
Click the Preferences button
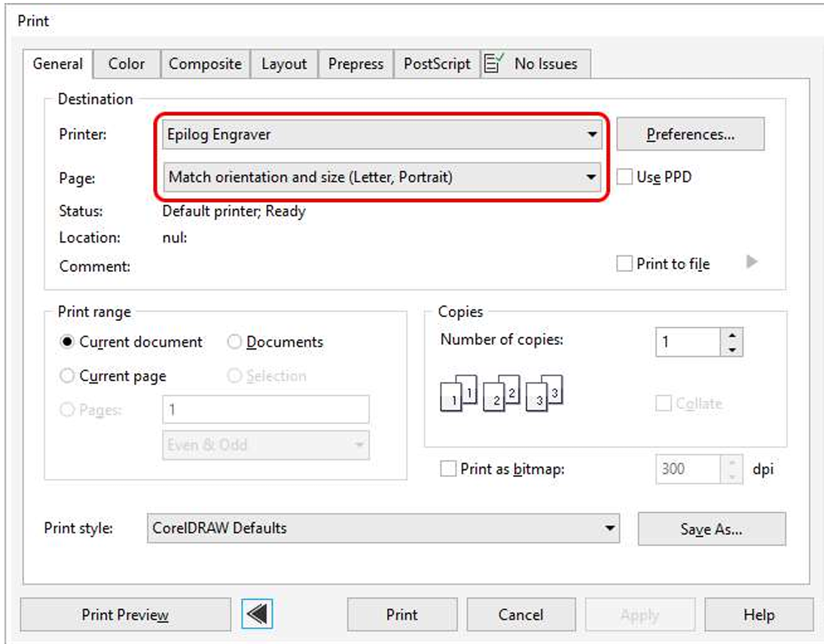coord(690,135)
